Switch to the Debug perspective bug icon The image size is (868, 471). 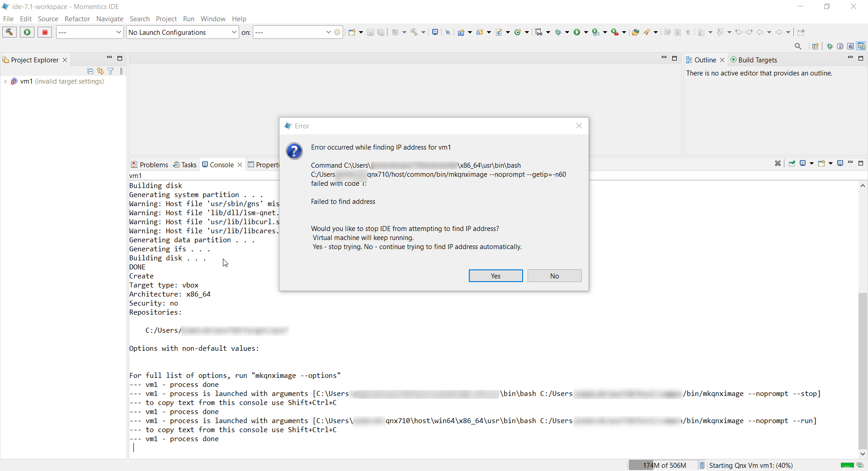click(830, 46)
